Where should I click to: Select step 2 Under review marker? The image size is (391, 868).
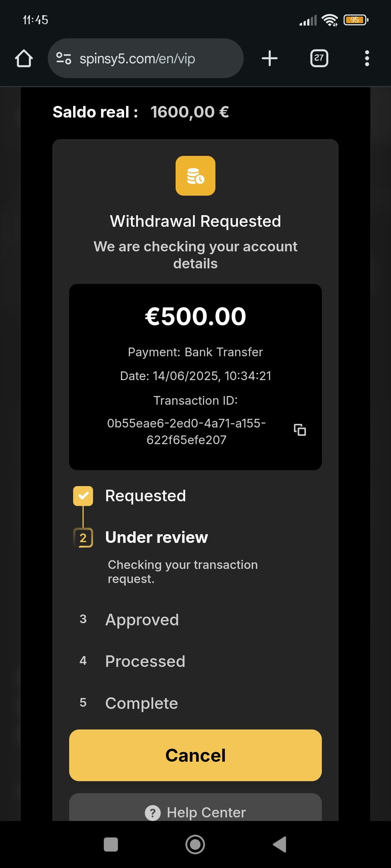83,538
